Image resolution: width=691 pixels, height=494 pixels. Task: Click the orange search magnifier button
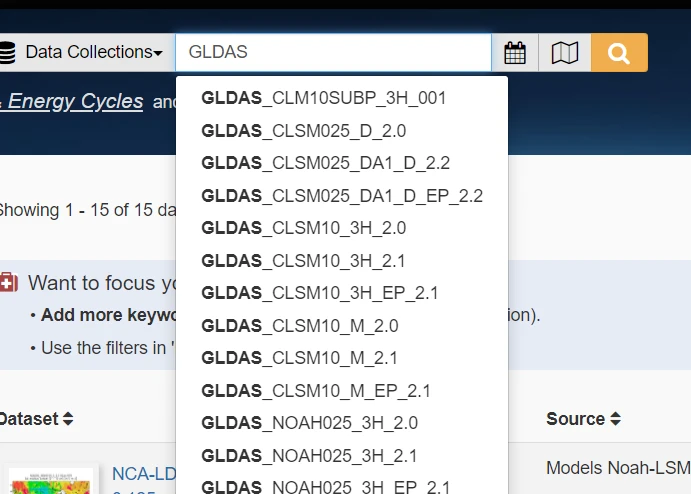(x=619, y=53)
